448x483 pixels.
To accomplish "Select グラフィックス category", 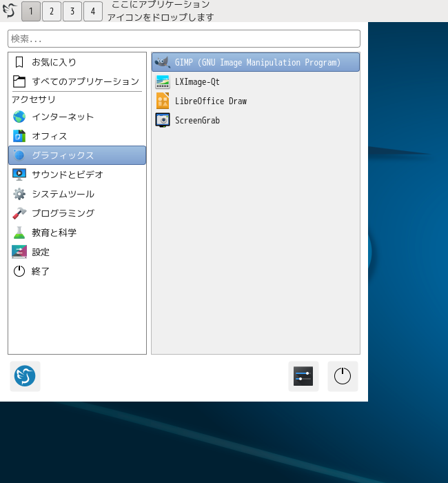I will click(77, 155).
